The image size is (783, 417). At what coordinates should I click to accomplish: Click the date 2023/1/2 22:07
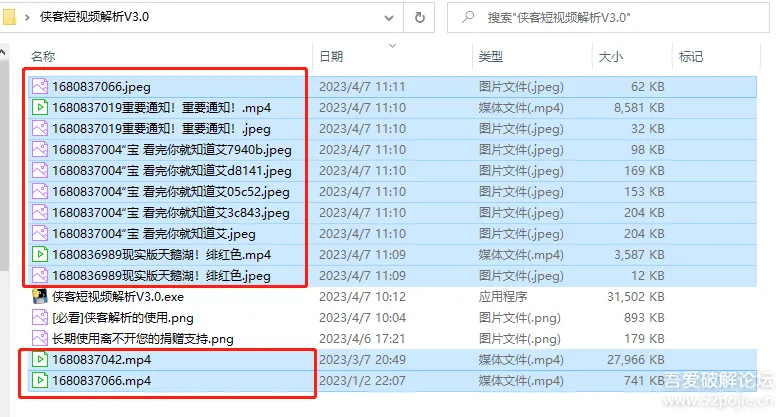(x=361, y=381)
